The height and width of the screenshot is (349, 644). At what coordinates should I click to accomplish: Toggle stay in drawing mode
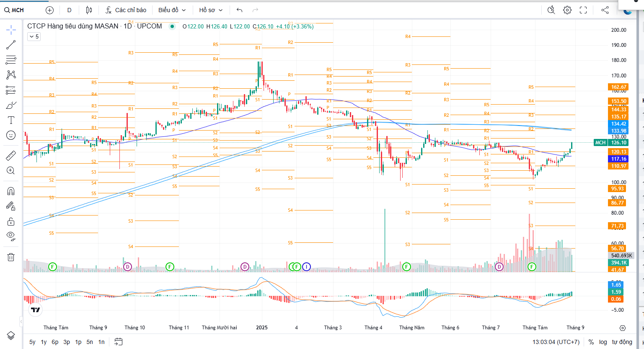click(11, 206)
